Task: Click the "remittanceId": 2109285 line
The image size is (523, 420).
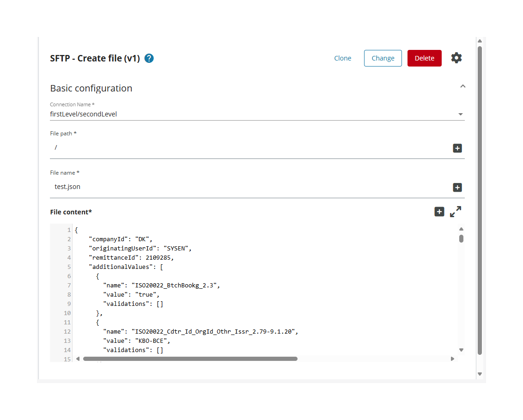Action: click(131, 258)
